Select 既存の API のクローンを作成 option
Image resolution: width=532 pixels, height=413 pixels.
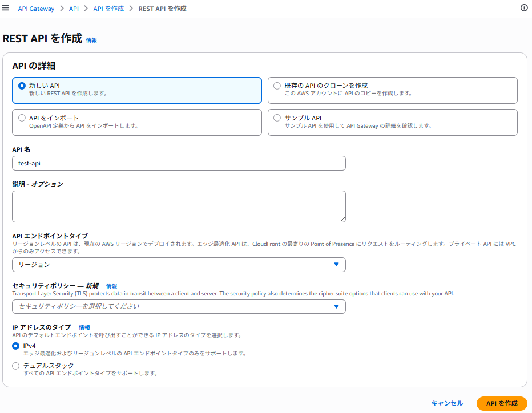pos(277,86)
